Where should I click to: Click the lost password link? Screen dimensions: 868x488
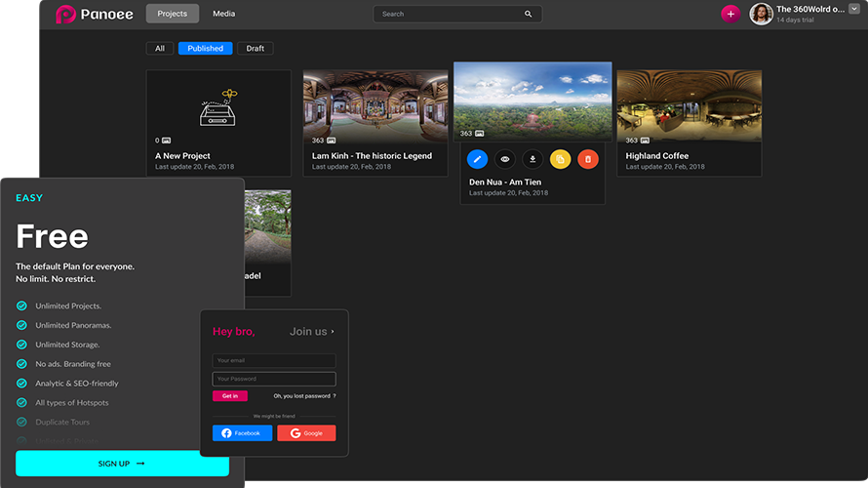pyautogui.click(x=304, y=396)
